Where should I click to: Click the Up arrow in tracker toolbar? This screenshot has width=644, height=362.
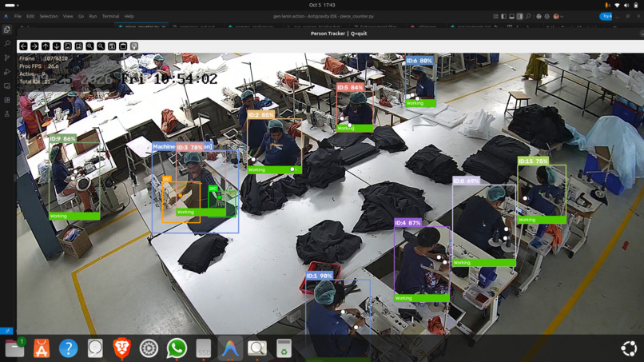[x=46, y=46]
